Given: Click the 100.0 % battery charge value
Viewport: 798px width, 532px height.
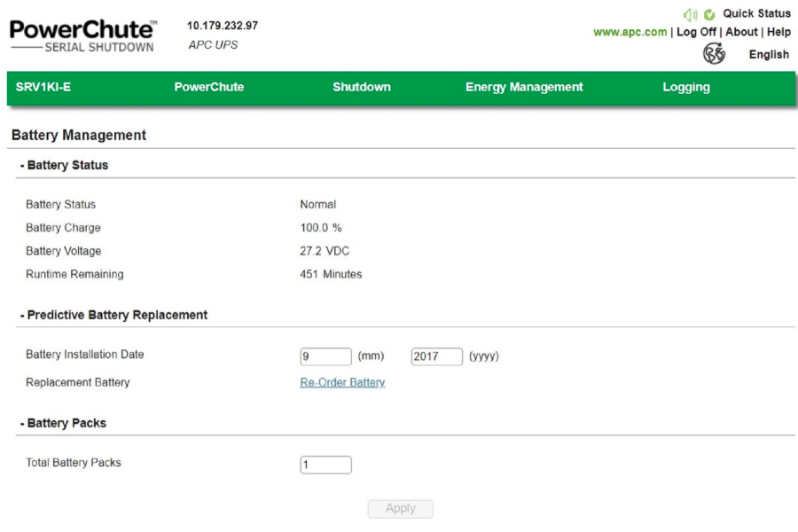Looking at the screenshot, I should (x=321, y=228).
